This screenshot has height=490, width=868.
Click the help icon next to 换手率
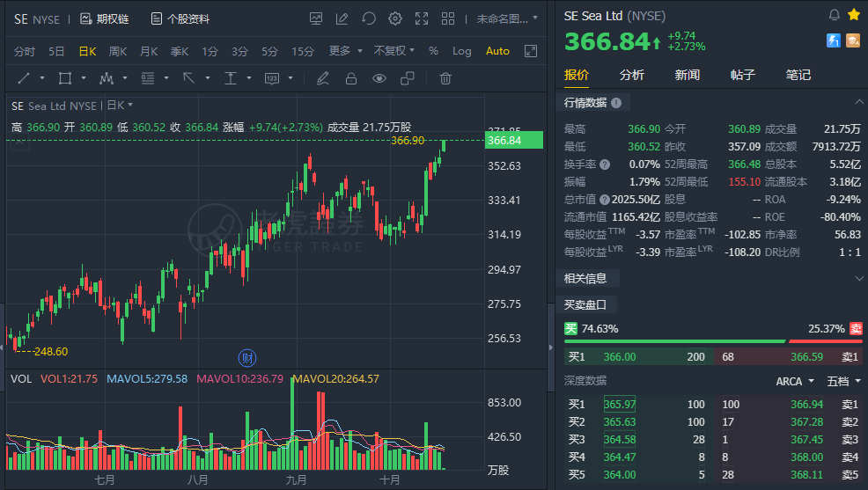[605, 165]
